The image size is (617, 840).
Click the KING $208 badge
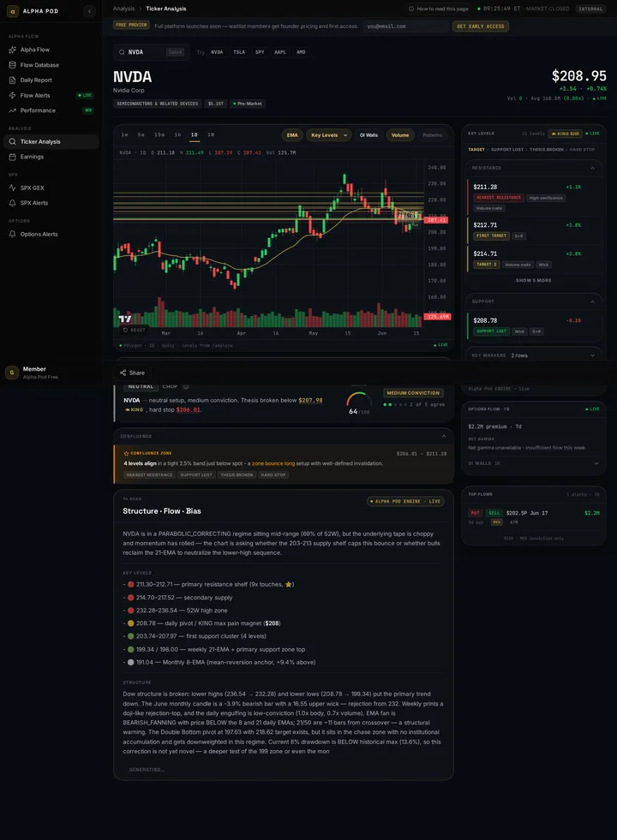pyautogui.click(x=566, y=134)
